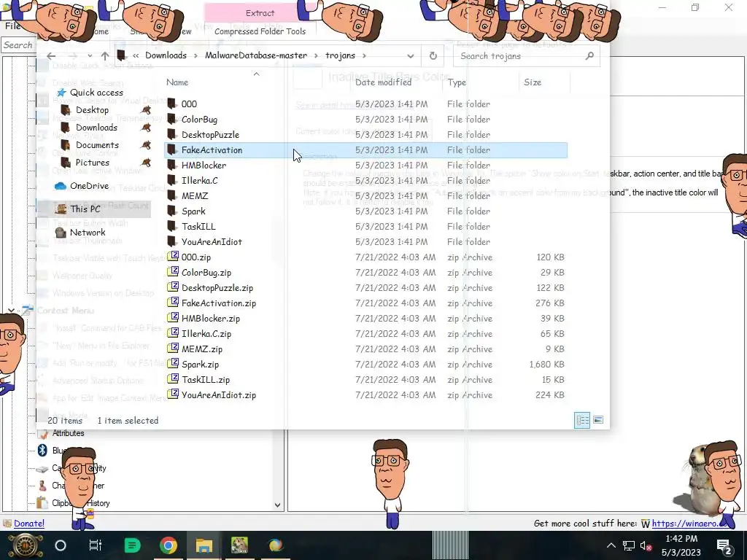Click the muted volume tray icon

(646, 545)
